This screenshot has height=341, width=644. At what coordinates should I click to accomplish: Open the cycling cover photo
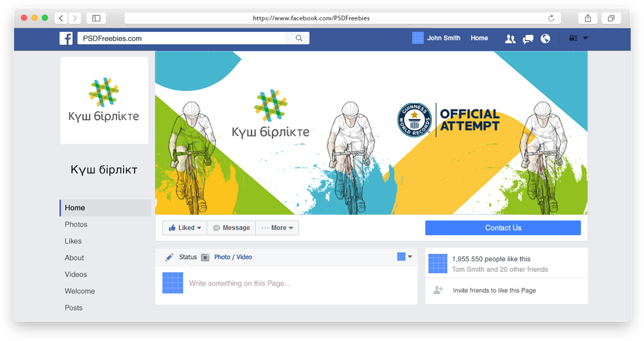(371, 133)
